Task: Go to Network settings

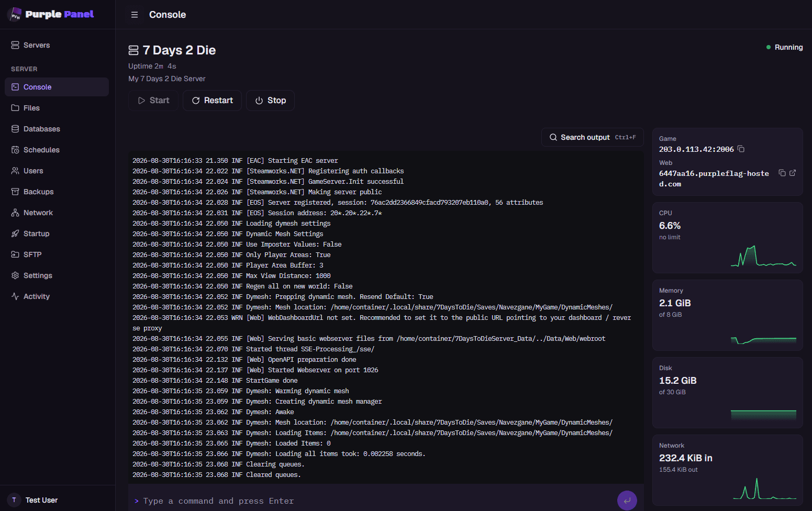Action: point(57,213)
